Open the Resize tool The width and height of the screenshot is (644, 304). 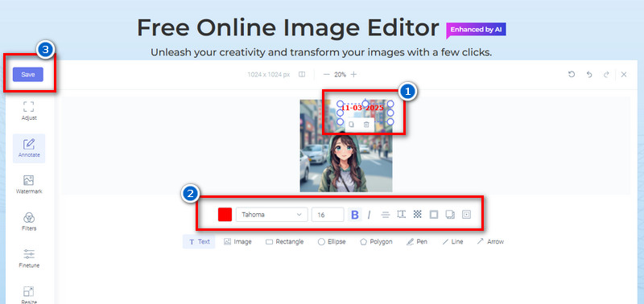click(x=29, y=295)
